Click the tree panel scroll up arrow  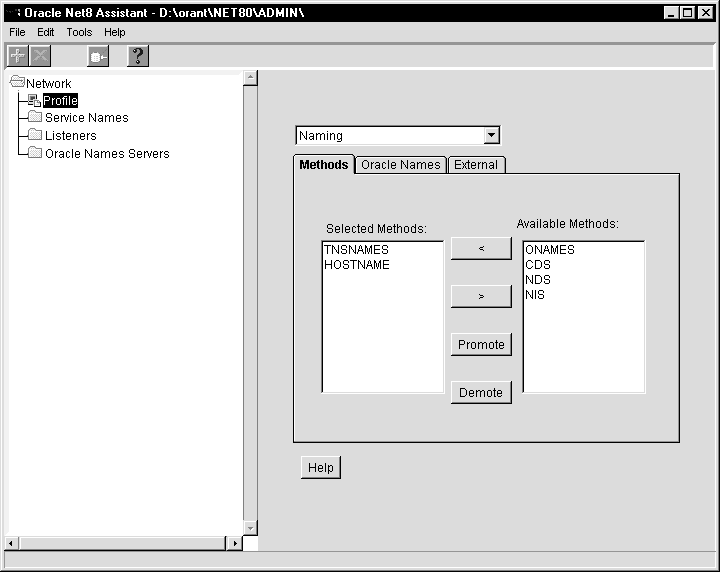click(250, 78)
